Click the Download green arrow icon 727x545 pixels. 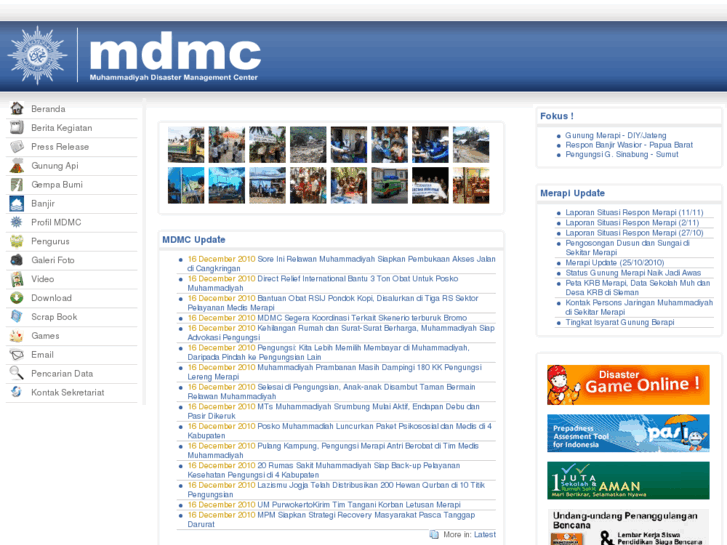[17, 298]
